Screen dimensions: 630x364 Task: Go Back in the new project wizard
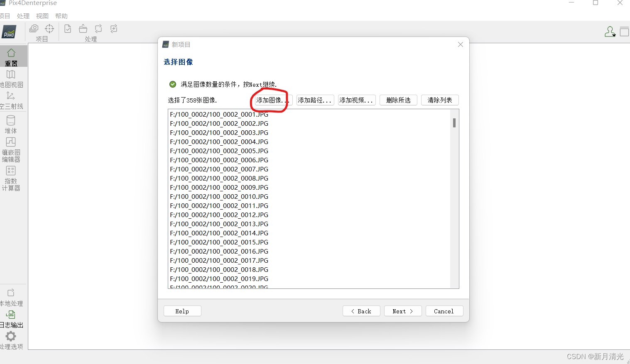(361, 311)
